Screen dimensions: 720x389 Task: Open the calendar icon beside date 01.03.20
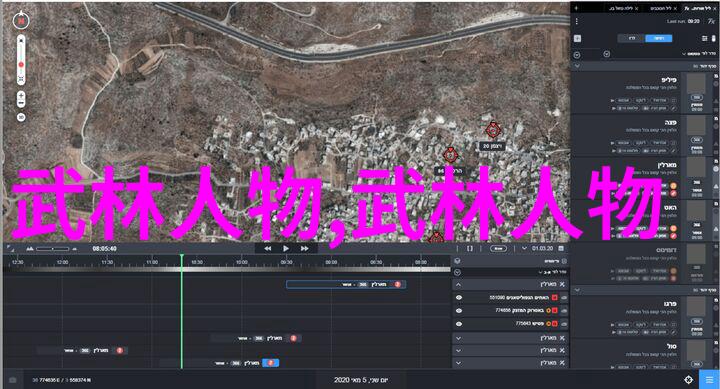(561, 248)
